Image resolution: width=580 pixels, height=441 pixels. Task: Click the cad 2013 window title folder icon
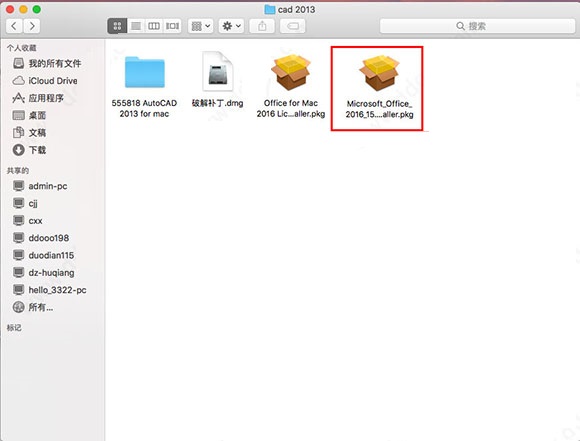[x=270, y=9]
